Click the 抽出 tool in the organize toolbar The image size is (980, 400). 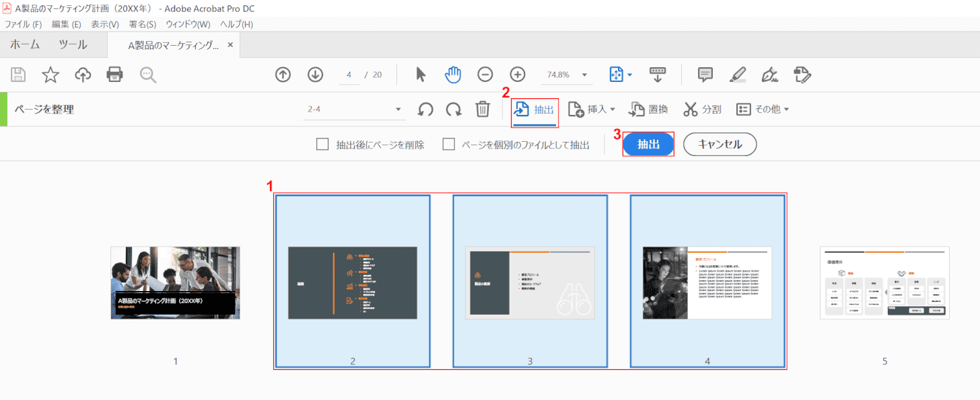tap(535, 110)
